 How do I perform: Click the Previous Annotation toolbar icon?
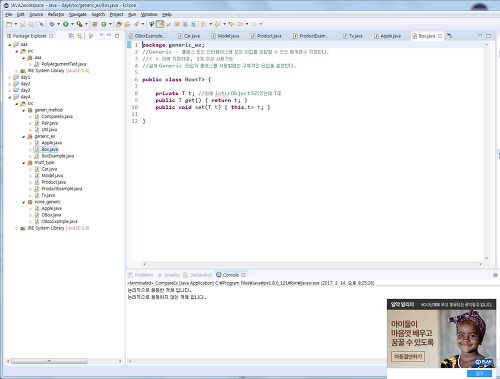pos(217,24)
